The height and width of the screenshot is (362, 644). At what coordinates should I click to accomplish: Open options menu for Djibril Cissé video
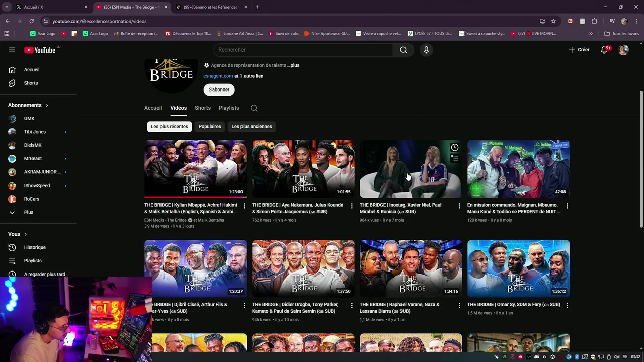(244, 305)
